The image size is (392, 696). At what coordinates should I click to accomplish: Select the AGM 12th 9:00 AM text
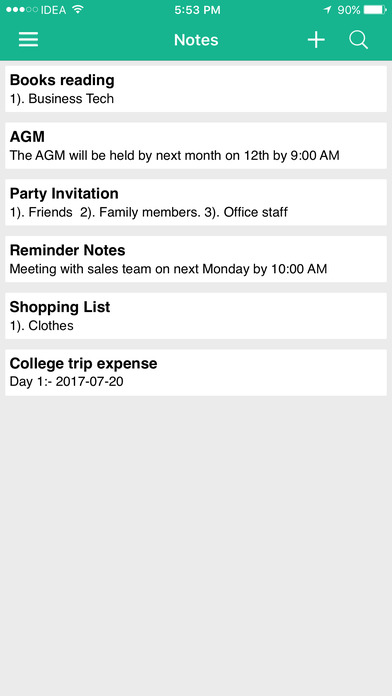pos(174,156)
